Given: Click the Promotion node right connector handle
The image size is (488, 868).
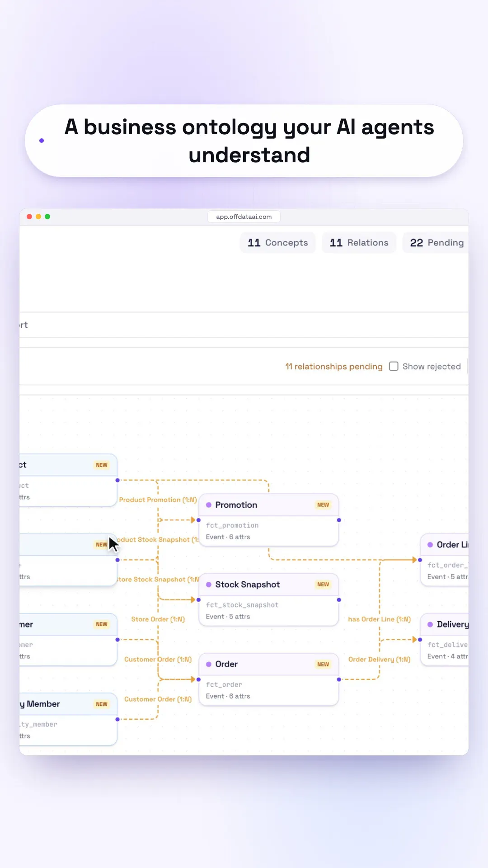Looking at the screenshot, I should tap(339, 520).
